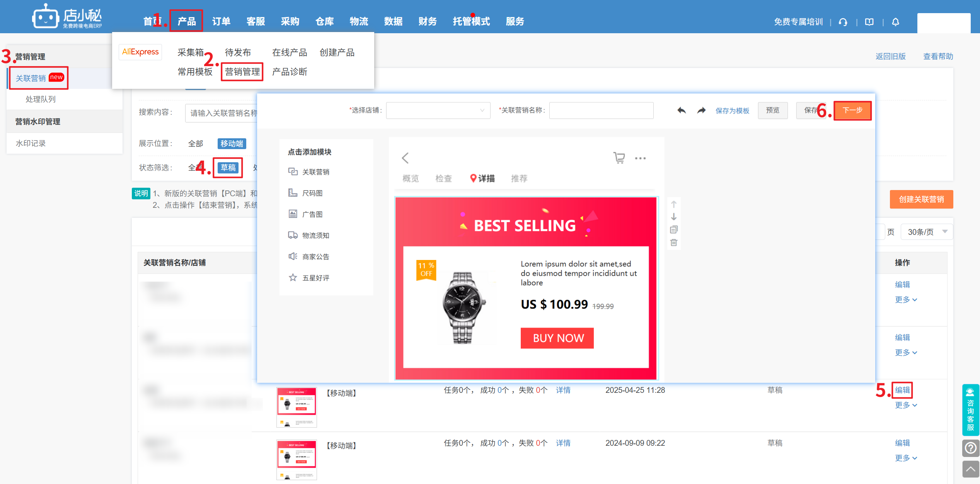
Task: Click the shopping cart icon in preview
Action: coord(619,158)
